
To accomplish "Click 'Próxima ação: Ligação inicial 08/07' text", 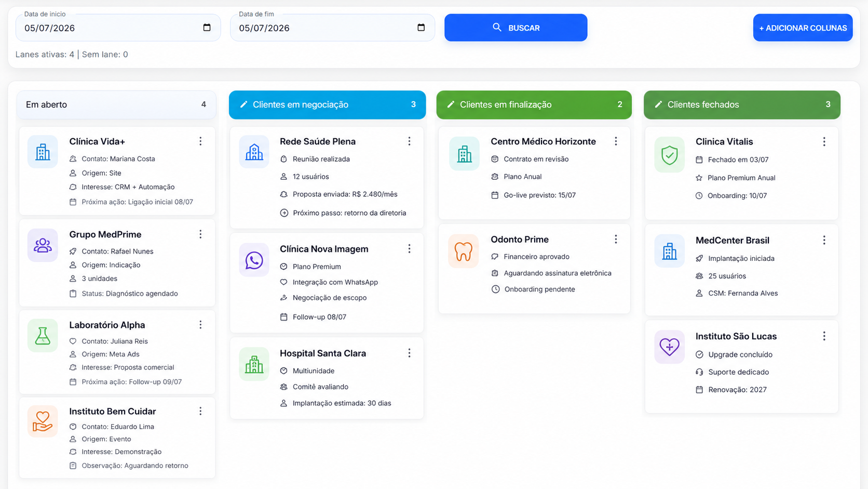I will [x=137, y=202].
